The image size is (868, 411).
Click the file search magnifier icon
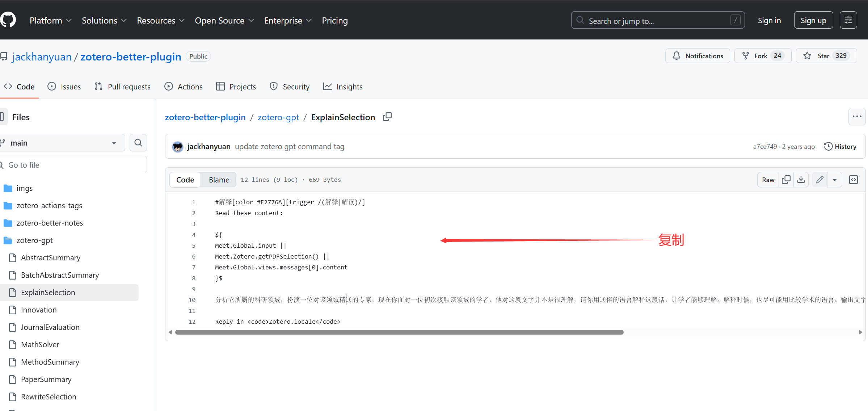point(138,143)
